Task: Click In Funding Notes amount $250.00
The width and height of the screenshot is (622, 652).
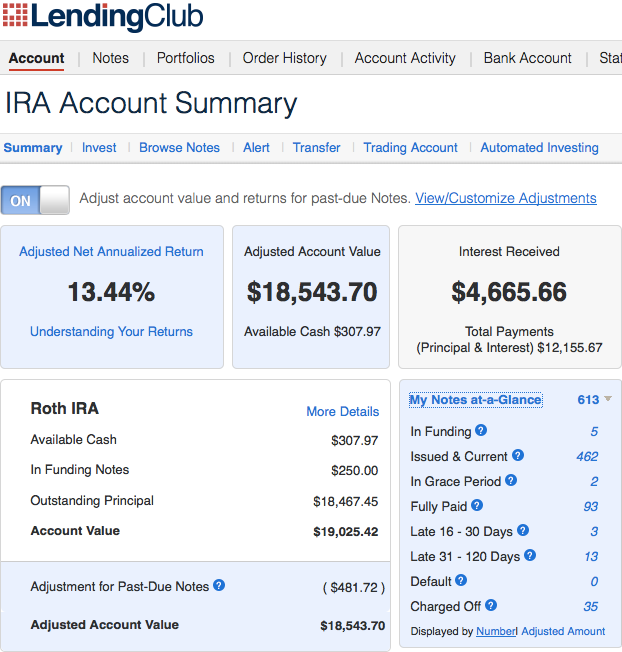Action: coord(355,470)
